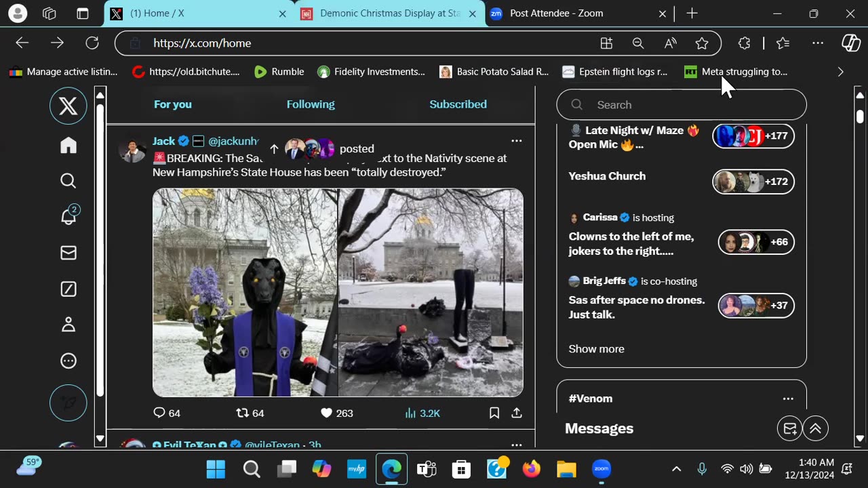Image resolution: width=868 pixels, height=488 pixels.
Task: Open the apps grid in address bar
Action: click(x=606, y=43)
